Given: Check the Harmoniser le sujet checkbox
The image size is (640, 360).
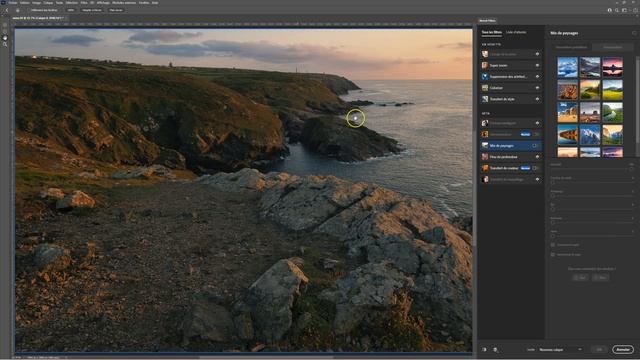Looking at the screenshot, I should (553, 255).
